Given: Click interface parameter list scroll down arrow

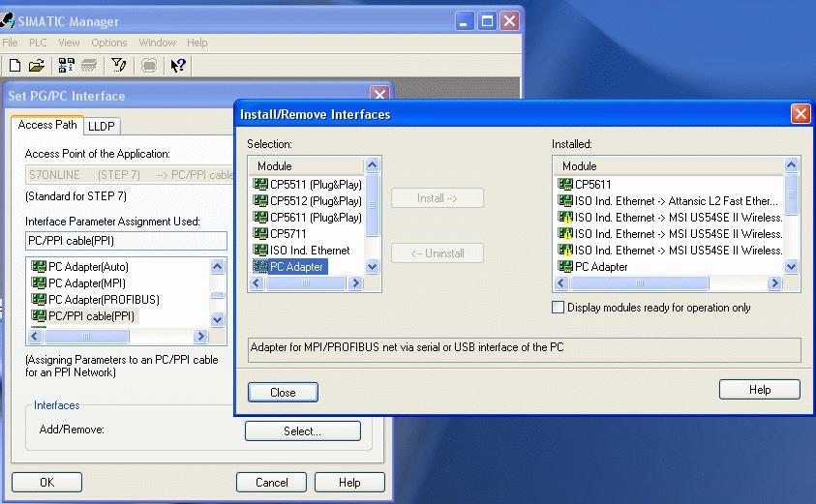Looking at the screenshot, I should [218, 319].
